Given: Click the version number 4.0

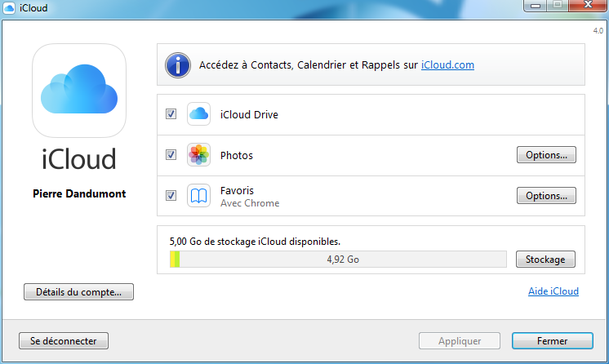Looking at the screenshot, I should 598,31.
